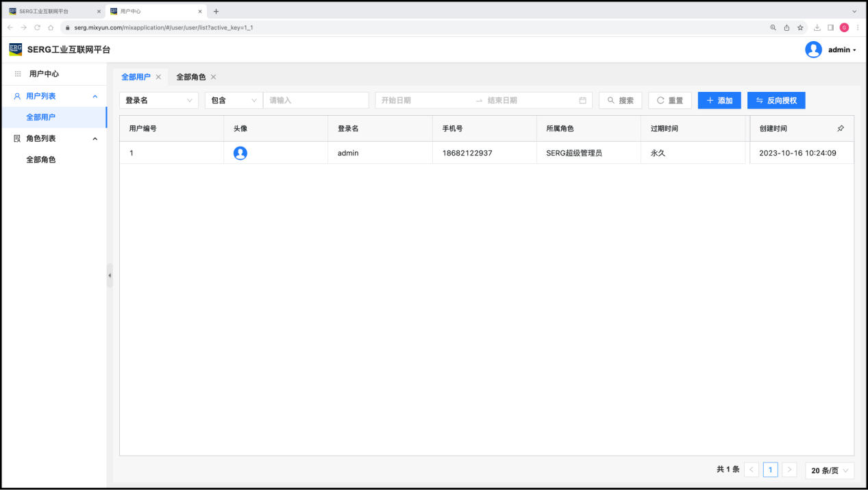Open the 20 条/页 page size dropdown

point(829,470)
